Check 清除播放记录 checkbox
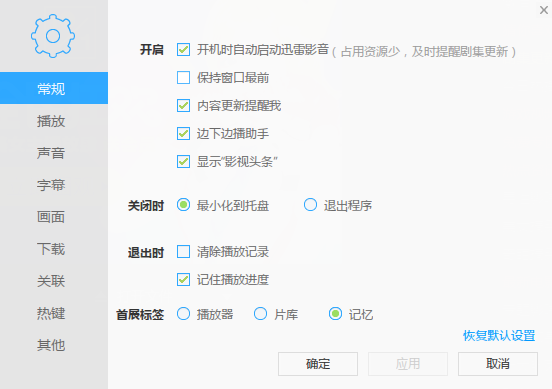The height and width of the screenshot is (389, 552). [x=183, y=252]
